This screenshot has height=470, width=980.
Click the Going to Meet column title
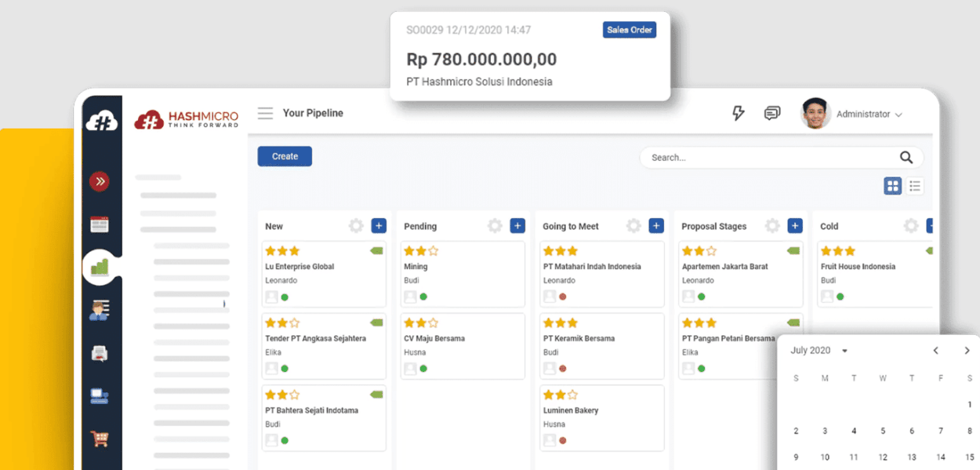[571, 226]
